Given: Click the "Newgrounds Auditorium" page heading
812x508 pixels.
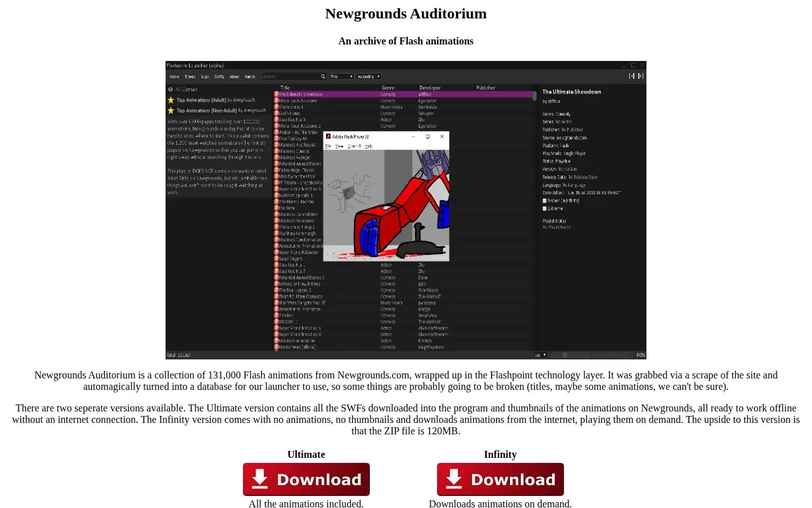Looking at the screenshot, I should (x=406, y=13).
